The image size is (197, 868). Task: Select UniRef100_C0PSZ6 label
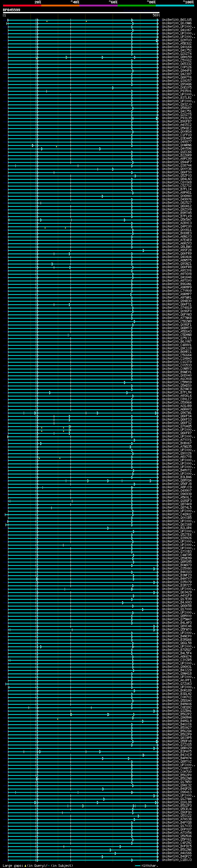[177, 67]
